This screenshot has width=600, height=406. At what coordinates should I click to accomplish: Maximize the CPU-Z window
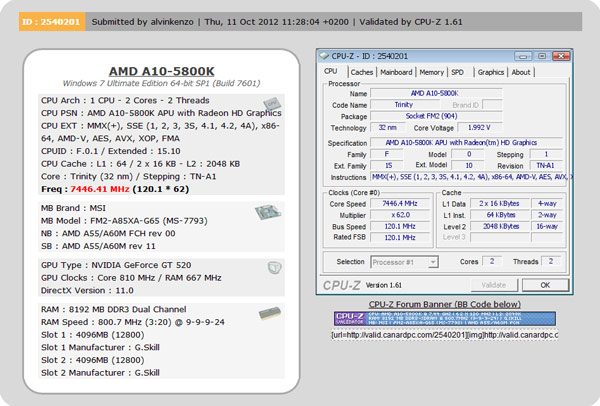542,56
